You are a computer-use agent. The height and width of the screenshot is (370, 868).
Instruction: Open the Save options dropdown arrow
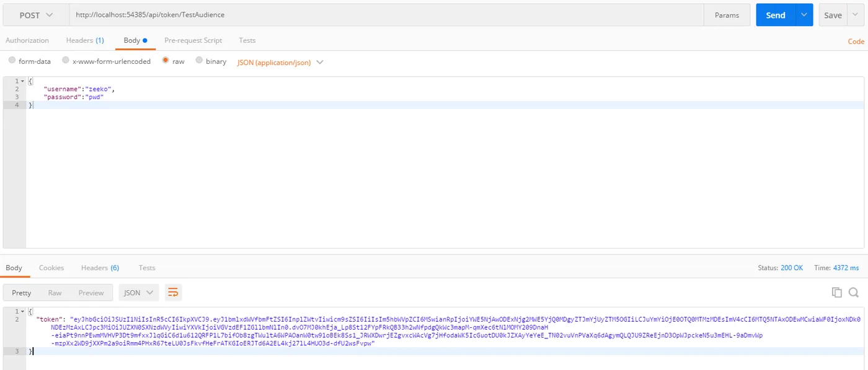tap(856, 15)
